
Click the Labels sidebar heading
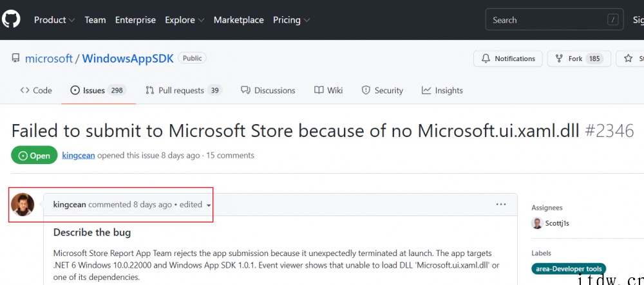click(542, 253)
